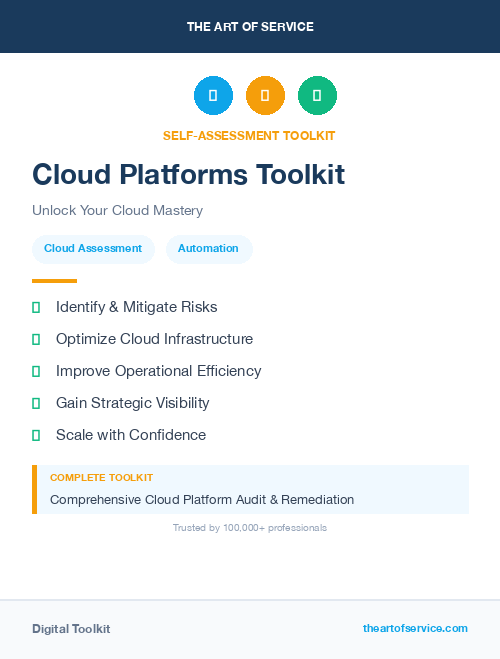Click Trusted by 100,000+ professionals text

click(250, 528)
